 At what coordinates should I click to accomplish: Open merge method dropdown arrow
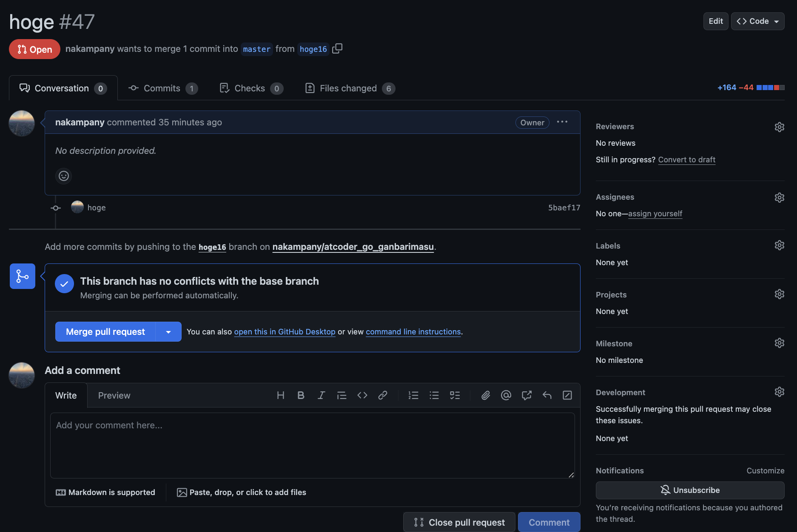tap(168, 332)
